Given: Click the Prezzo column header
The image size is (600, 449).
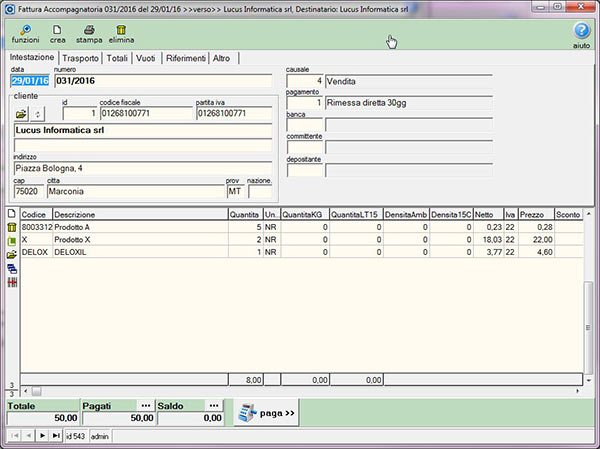Looking at the screenshot, I should tap(536, 214).
